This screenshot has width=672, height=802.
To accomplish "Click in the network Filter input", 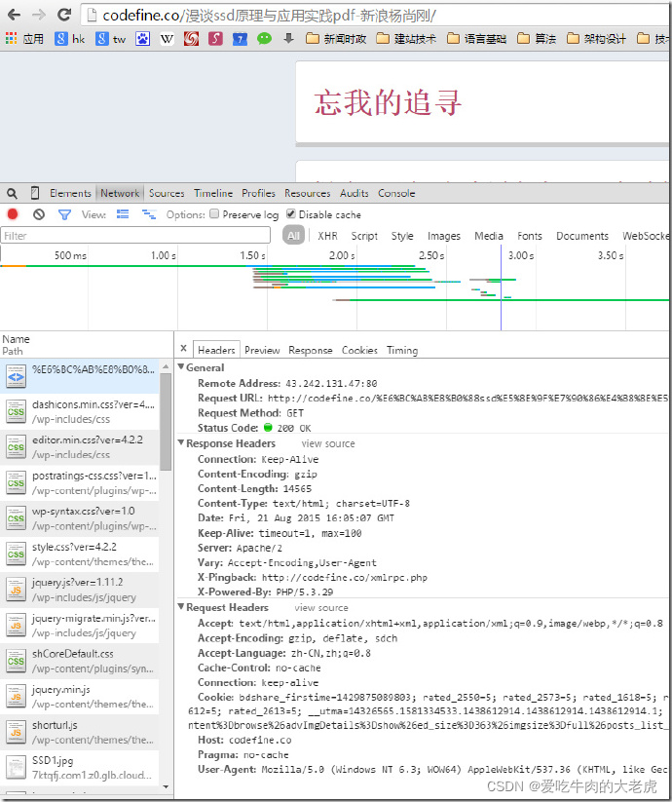I will pos(135,236).
